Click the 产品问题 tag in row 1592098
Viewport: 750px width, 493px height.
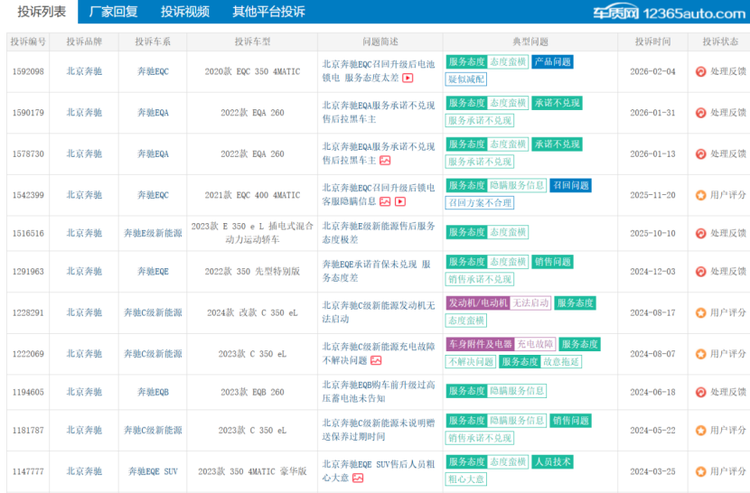(552, 62)
